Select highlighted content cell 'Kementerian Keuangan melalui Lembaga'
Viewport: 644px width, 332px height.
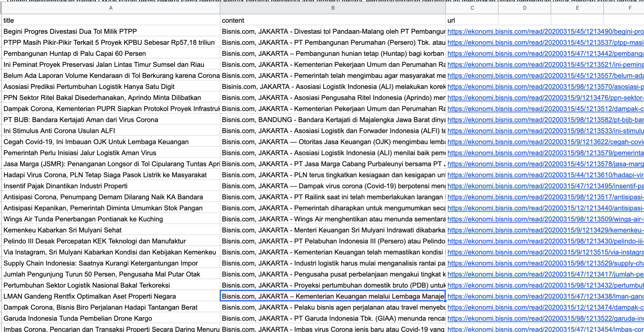click(x=333, y=297)
